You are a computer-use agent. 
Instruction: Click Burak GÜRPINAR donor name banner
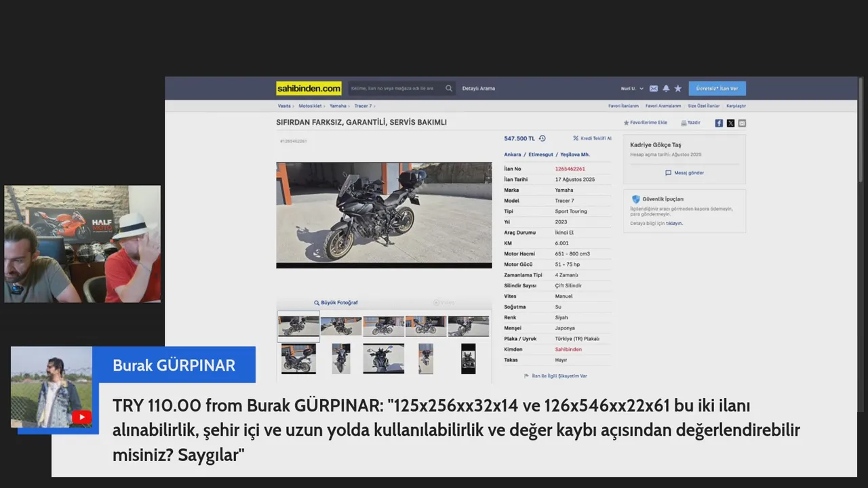click(174, 365)
